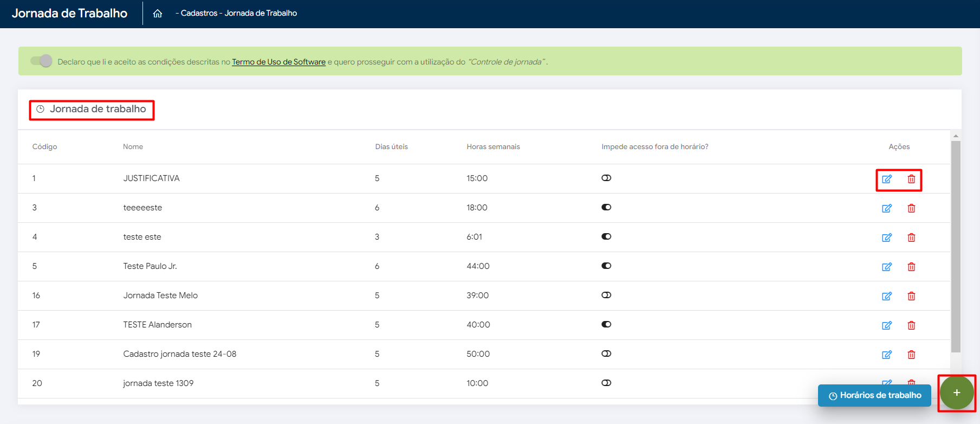Click the Nome column header
Image resolution: width=980 pixels, height=424 pixels.
click(133, 146)
